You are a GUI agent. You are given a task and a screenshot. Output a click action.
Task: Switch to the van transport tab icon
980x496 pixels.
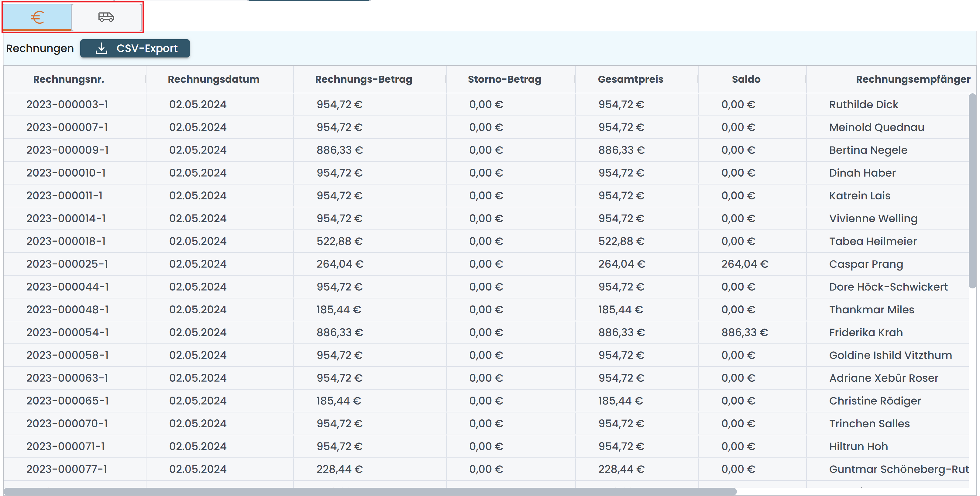[106, 17]
